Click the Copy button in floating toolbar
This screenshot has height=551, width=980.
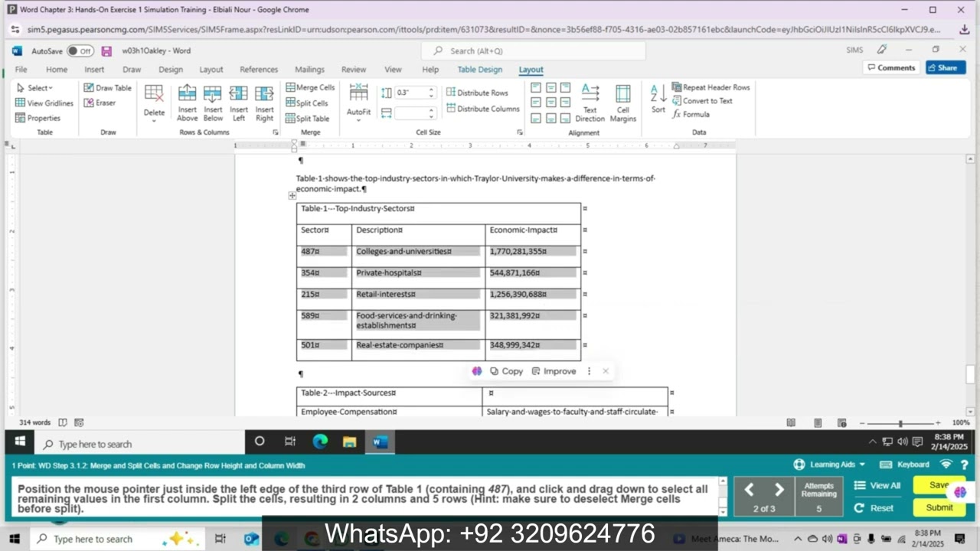(x=507, y=371)
